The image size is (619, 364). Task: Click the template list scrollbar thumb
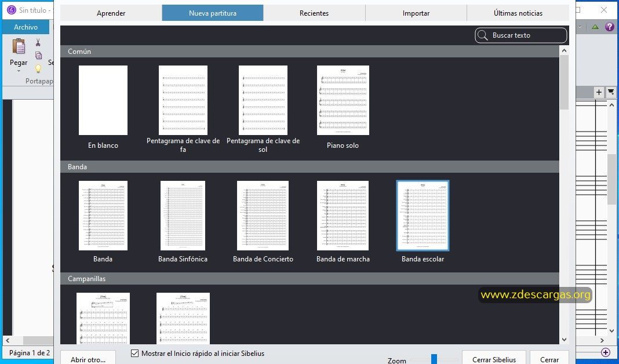click(x=564, y=82)
